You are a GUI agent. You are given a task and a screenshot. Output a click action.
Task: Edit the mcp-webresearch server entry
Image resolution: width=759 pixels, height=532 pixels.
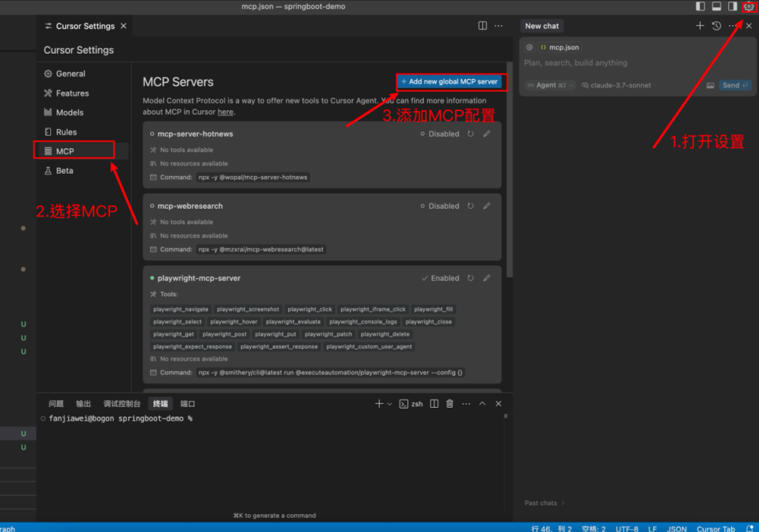click(x=487, y=206)
